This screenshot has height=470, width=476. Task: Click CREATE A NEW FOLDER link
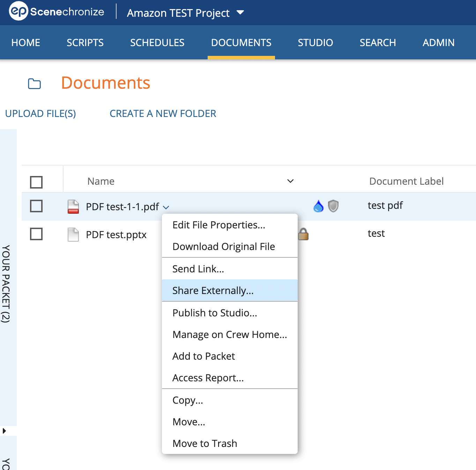[x=163, y=113]
